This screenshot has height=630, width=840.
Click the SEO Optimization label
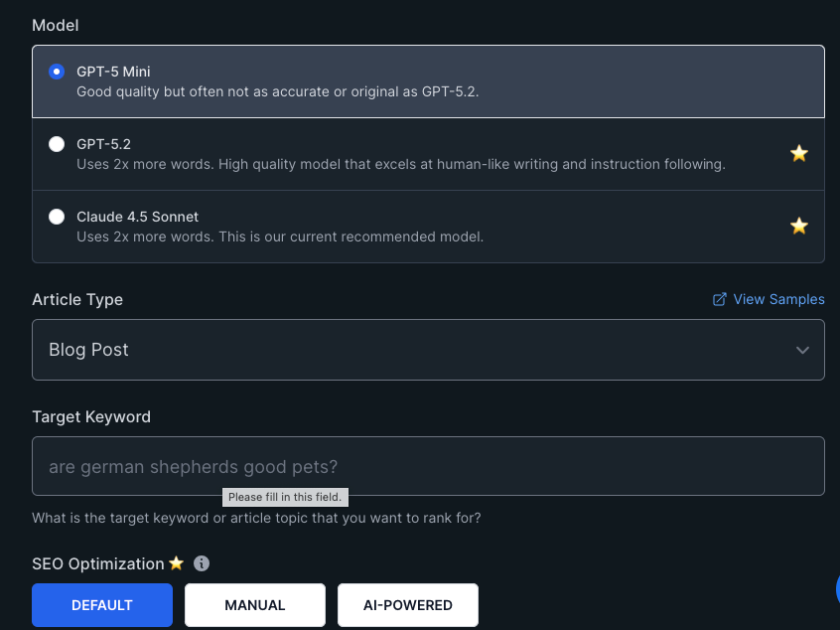(98, 563)
